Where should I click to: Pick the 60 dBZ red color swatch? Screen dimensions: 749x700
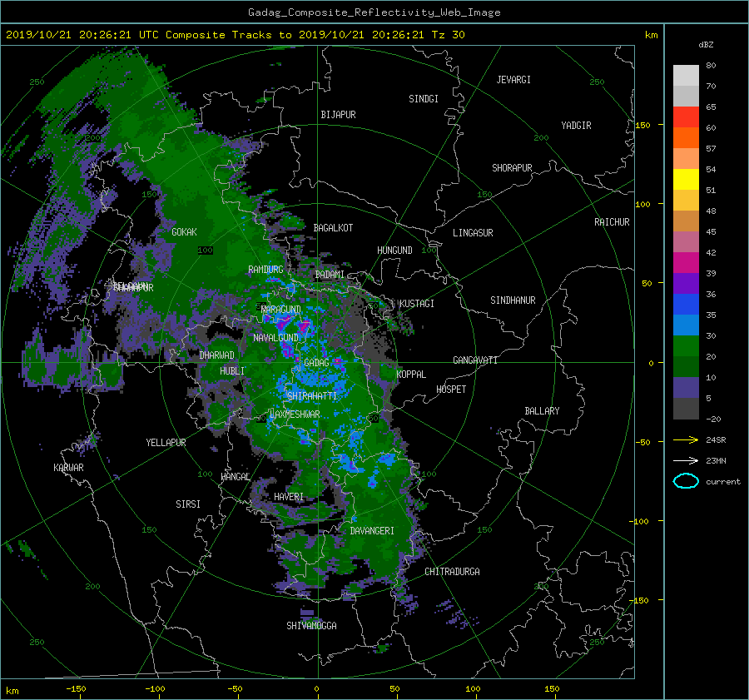(686, 117)
